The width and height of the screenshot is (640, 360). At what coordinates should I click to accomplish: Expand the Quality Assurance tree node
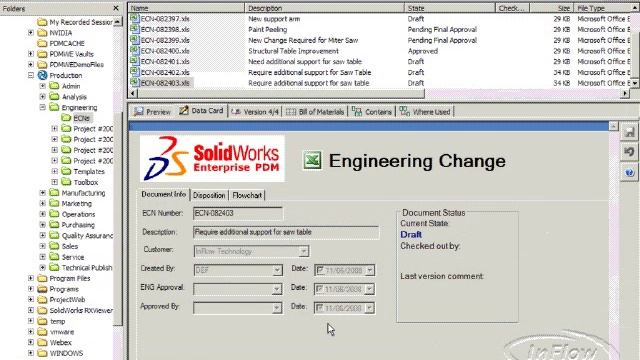43,236
